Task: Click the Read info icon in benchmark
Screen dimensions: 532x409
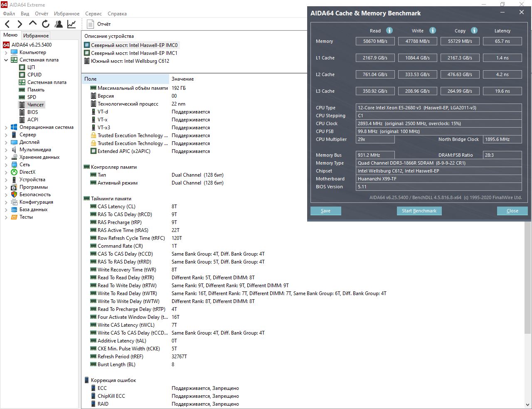Action: pyautogui.click(x=389, y=30)
